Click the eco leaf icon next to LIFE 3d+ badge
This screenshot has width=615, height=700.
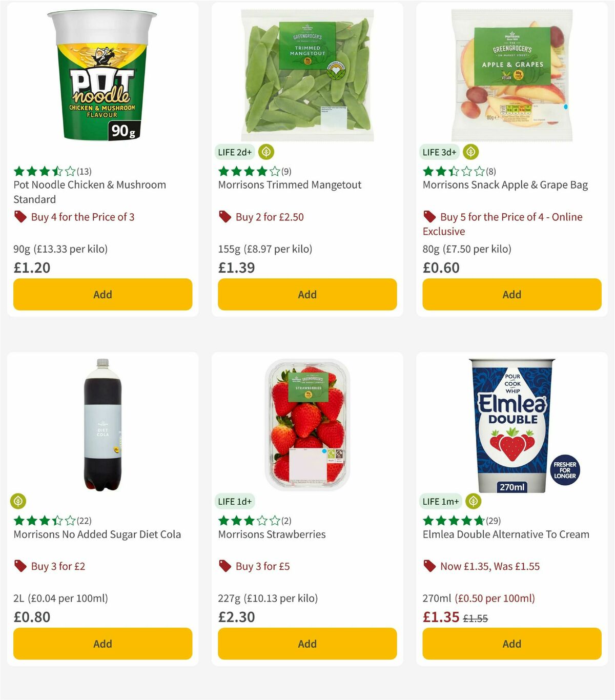(470, 152)
